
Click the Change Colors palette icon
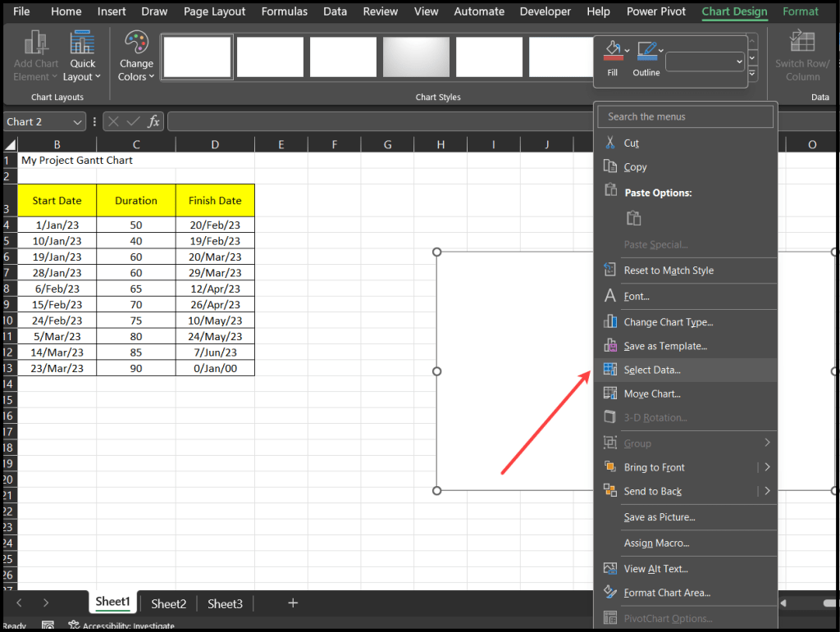tap(136, 43)
